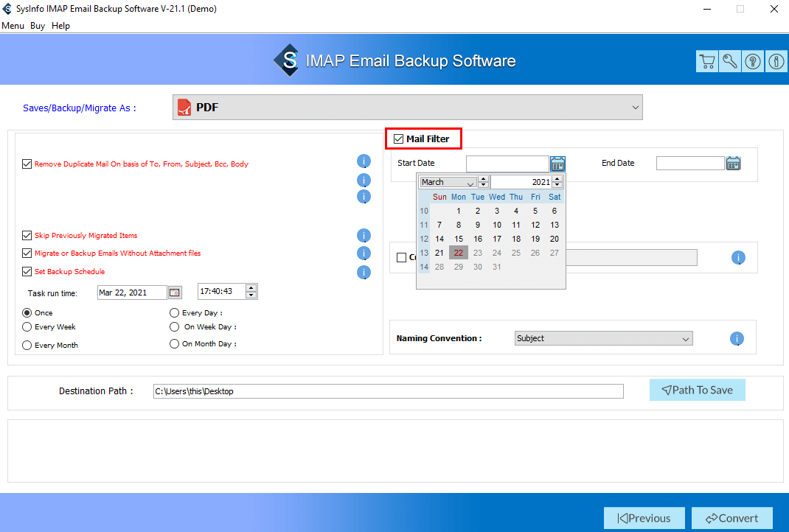This screenshot has height=532, width=789.
Task: Open the Menu menu
Action: (13, 26)
